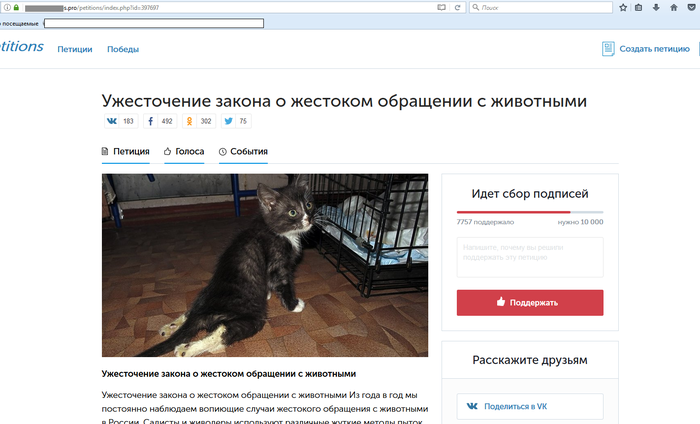
Task: Switch to the Голоса tab
Action: (x=184, y=151)
